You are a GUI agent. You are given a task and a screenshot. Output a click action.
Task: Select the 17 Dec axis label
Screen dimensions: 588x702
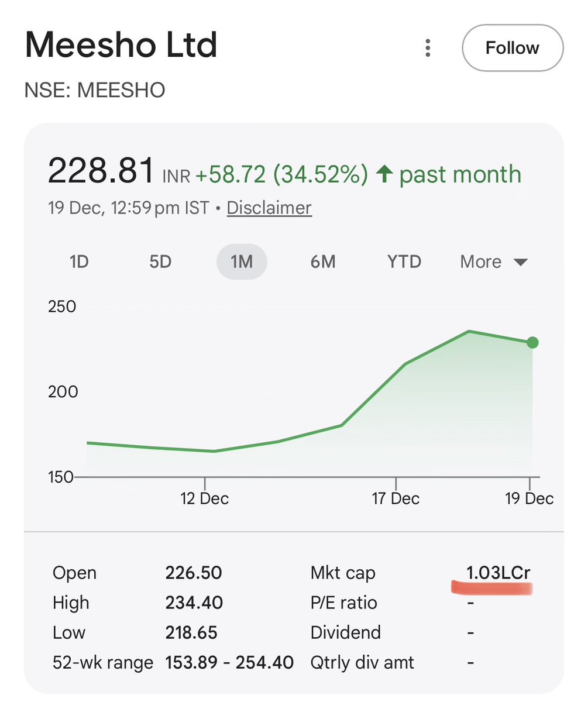396,498
